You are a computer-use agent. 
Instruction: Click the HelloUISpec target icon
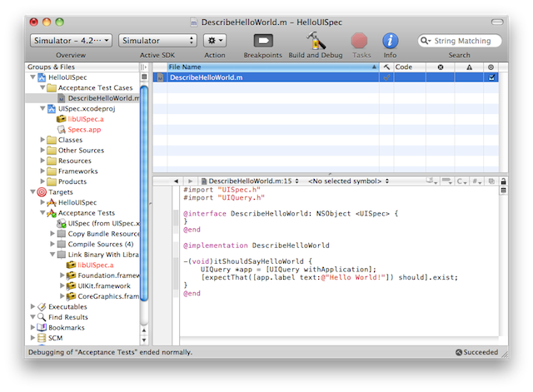pyautogui.click(x=52, y=202)
